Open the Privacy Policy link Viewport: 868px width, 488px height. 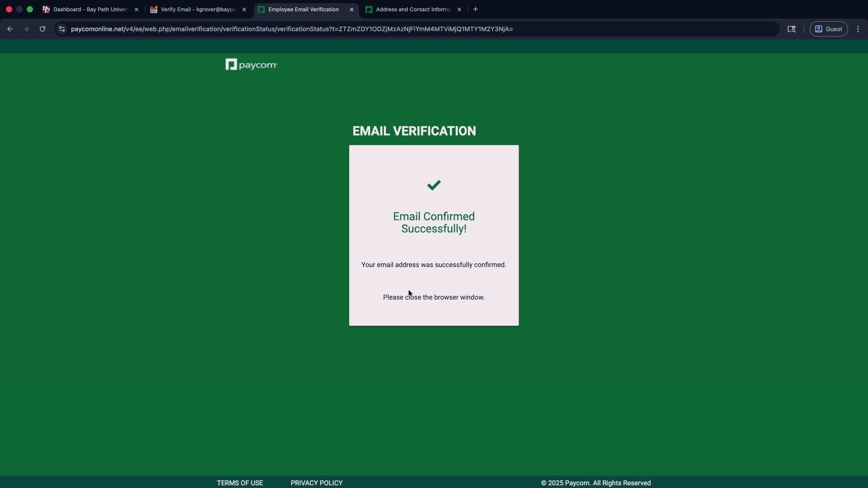[x=316, y=483]
